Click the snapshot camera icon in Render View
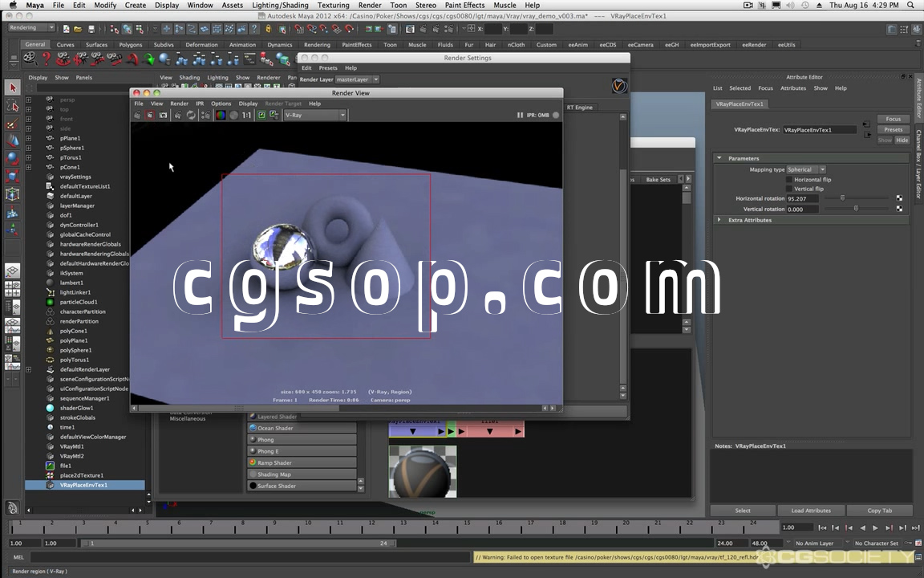This screenshot has height=578, width=924. tap(164, 115)
